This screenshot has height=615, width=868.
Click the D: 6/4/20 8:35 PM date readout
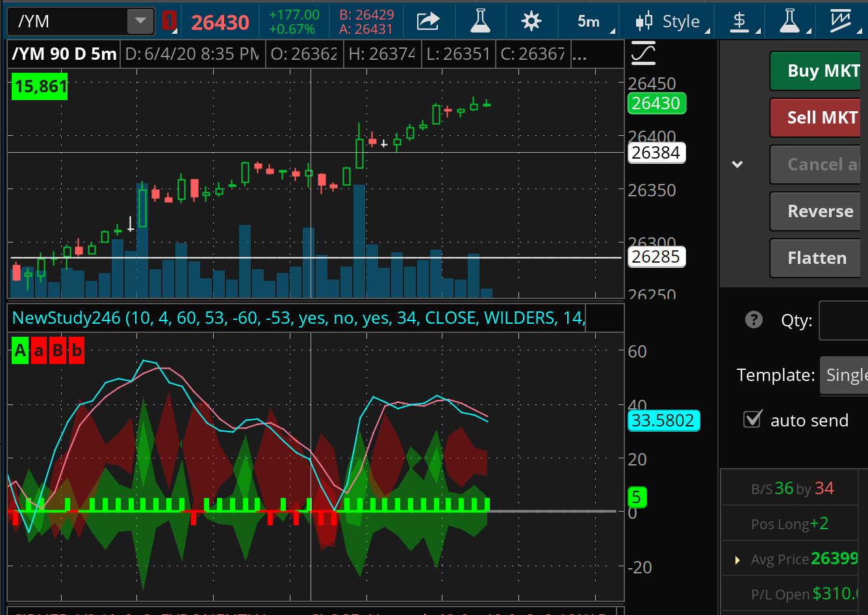pos(192,54)
